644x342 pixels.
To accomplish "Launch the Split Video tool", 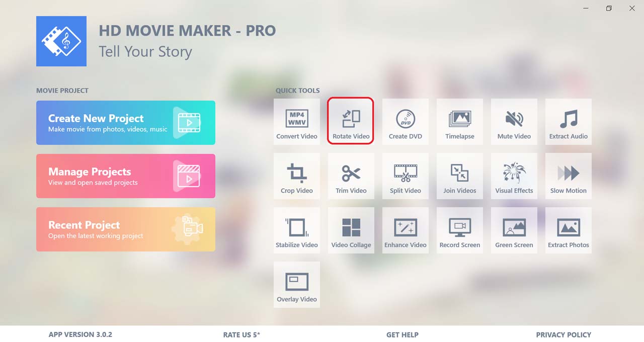I will (406, 176).
